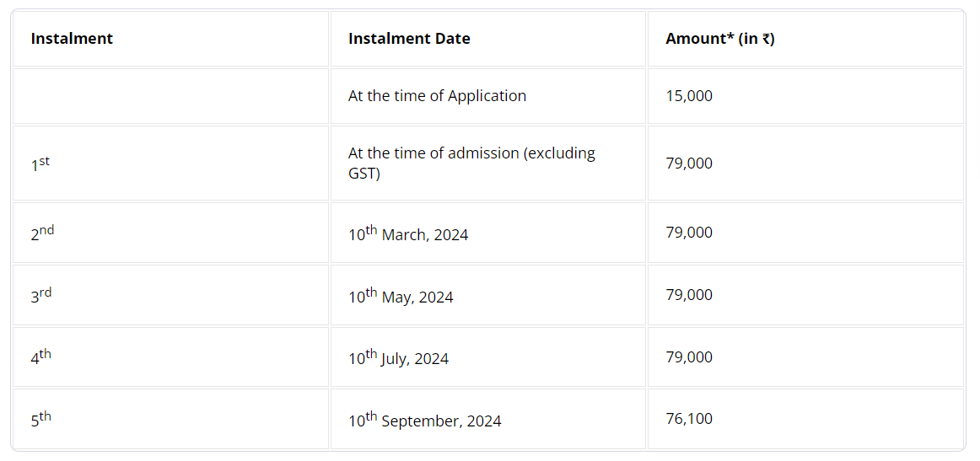Viewport: 980px width, 461px height.
Task: Select the Instalment Date header cell
Action: [488, 39]
